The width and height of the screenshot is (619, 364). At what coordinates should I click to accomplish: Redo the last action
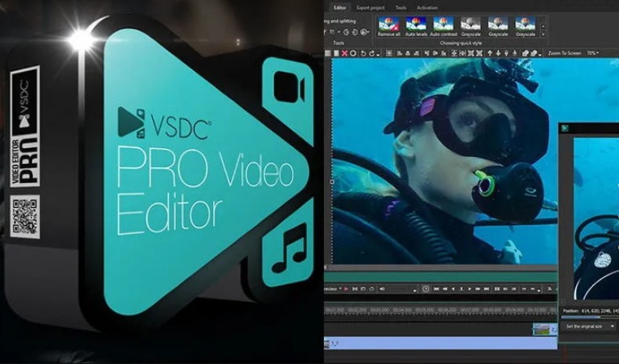click(372, 53)
